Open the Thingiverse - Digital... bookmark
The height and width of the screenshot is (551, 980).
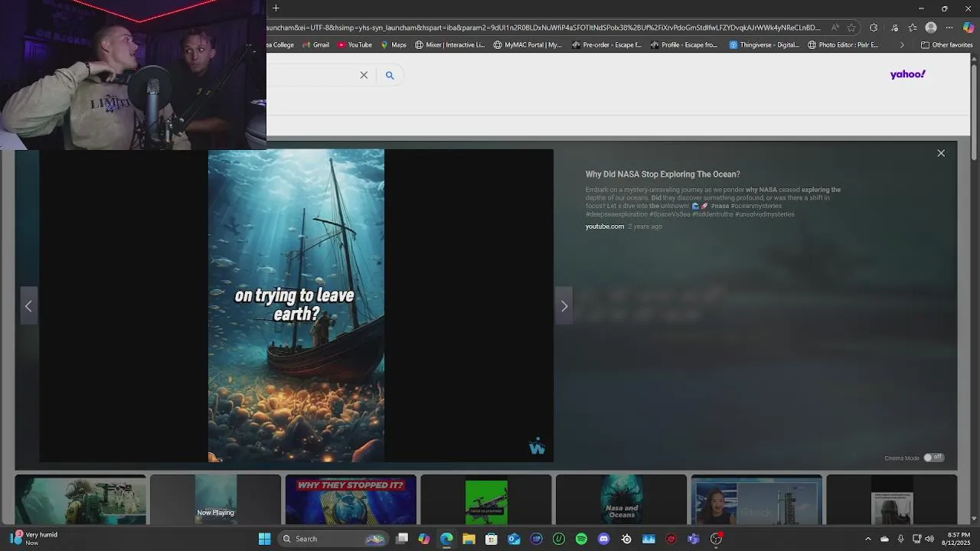click(764, 45)
